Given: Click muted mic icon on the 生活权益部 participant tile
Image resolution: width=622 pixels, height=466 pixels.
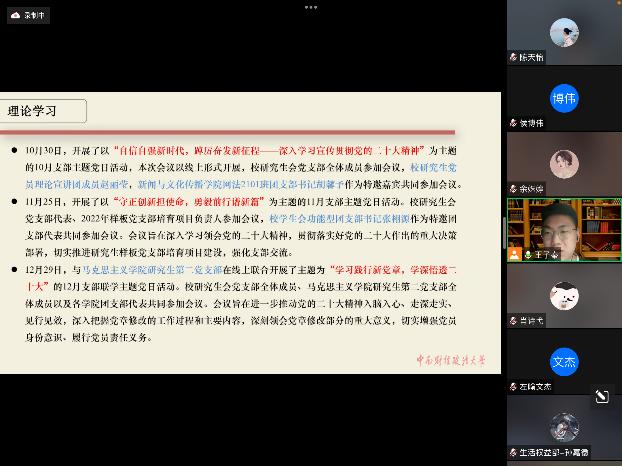Looking at the screenshot, I should coord(513,452).
